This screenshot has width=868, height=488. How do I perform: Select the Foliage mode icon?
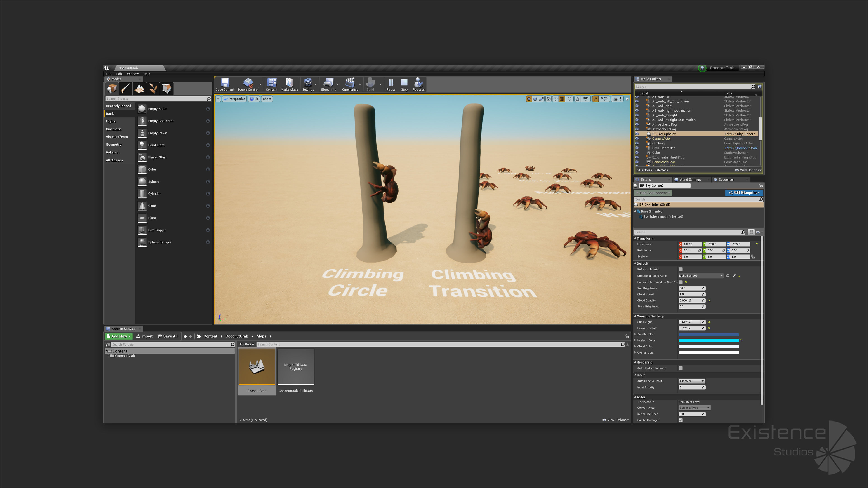coord(153,89)
